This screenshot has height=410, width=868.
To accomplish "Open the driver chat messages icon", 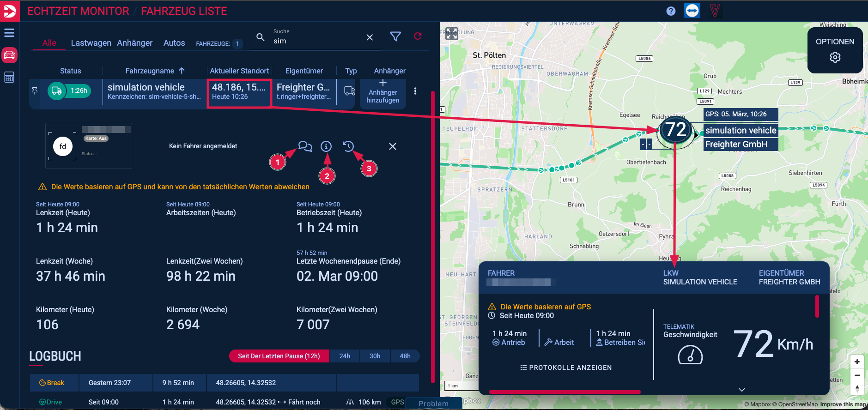I will pos(305,146).
